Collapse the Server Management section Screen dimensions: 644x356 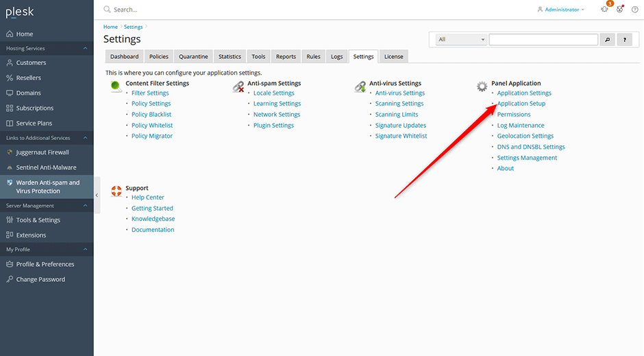click(x=85, y=206)
